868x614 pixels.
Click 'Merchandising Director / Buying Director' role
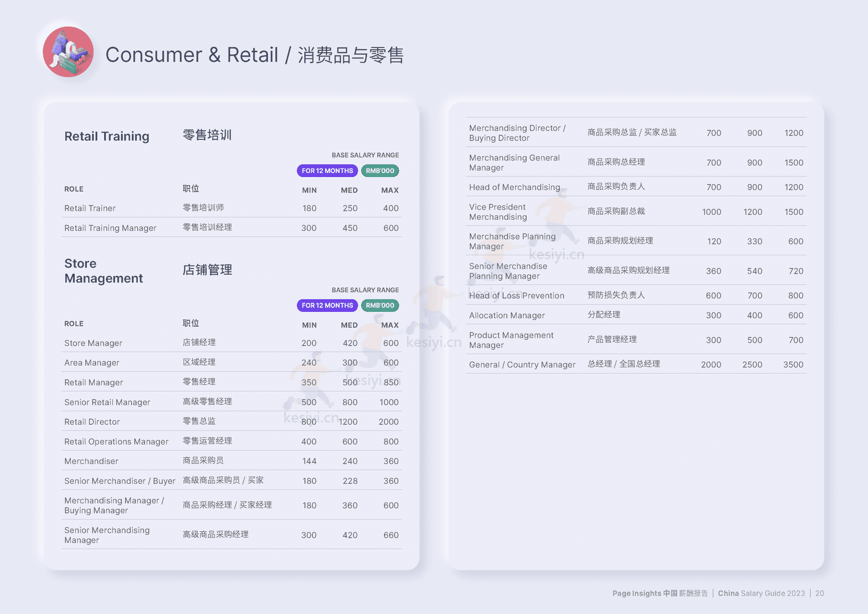[517, 133]
